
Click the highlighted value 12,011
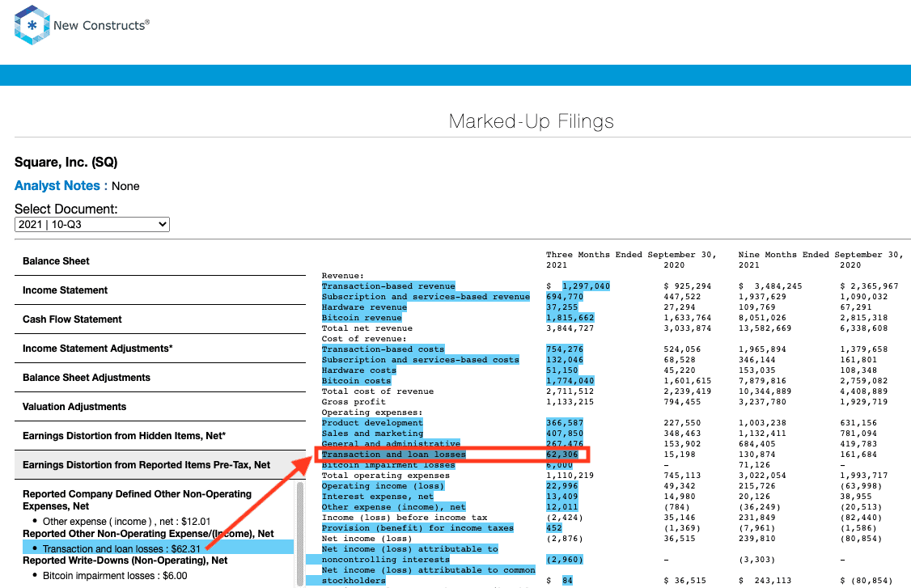pos(561,506)
